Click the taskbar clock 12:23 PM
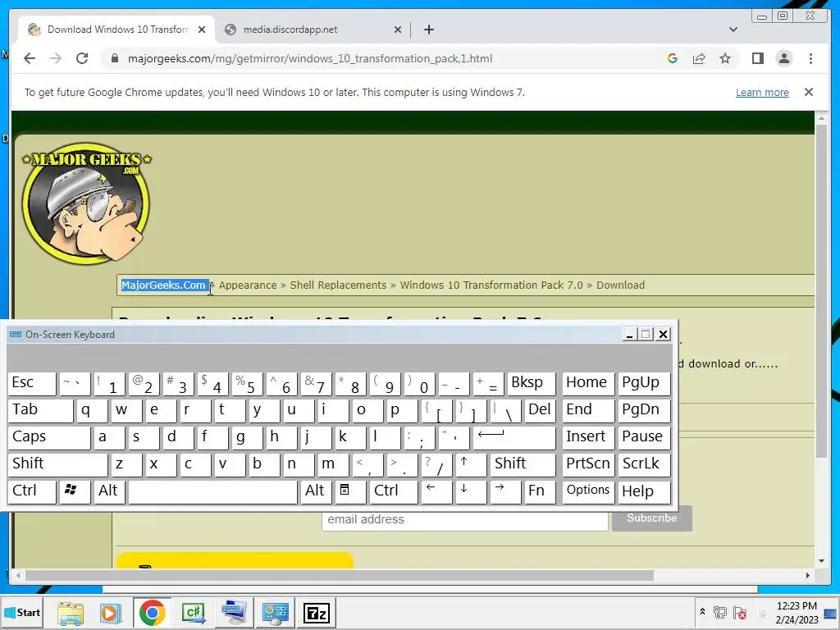Image resolution: width=840 pixels, height=630 pixels. (x=797, y=606)
